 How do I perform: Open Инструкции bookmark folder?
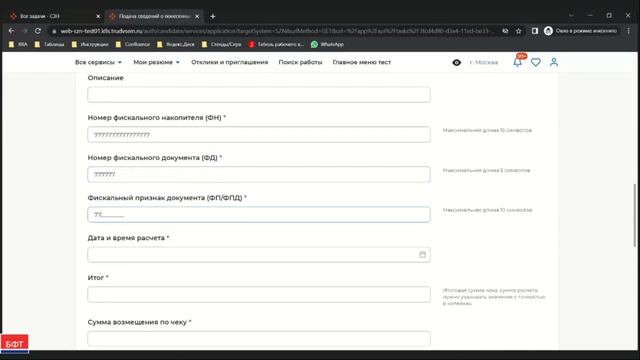click(x=90, y=44)
